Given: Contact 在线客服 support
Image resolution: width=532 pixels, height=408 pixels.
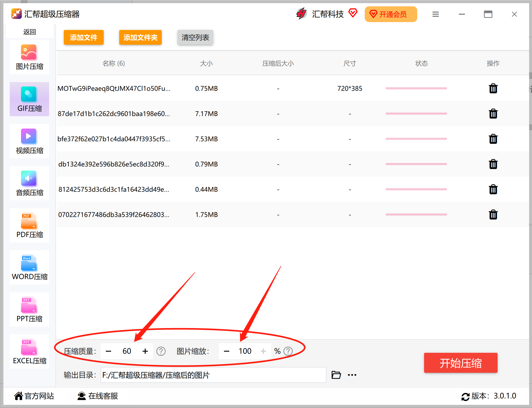Looking at the screenshot, I should pyautogui.click(x=98, y=396).
